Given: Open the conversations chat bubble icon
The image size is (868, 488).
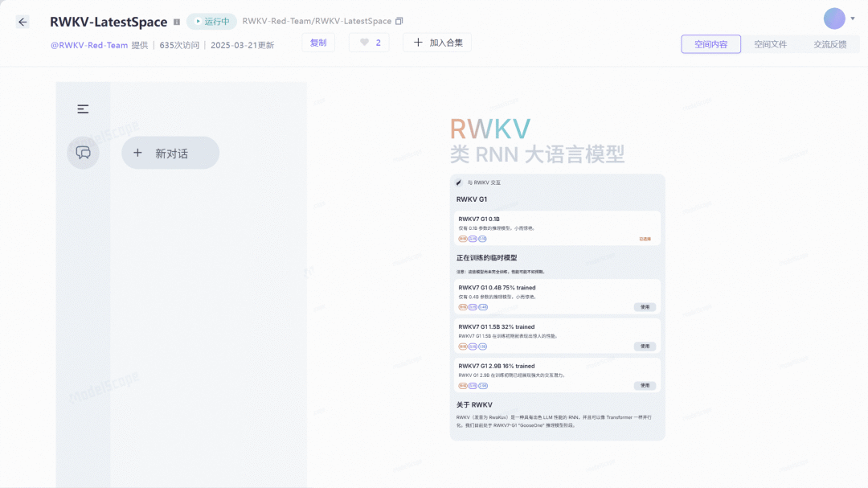Looking at the screenshot, I should [83, 153].
